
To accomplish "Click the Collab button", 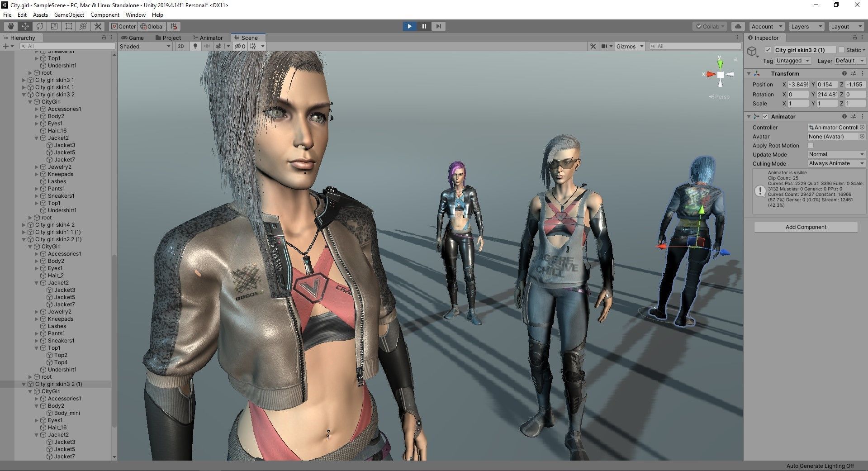I will (x=710, y=26).
